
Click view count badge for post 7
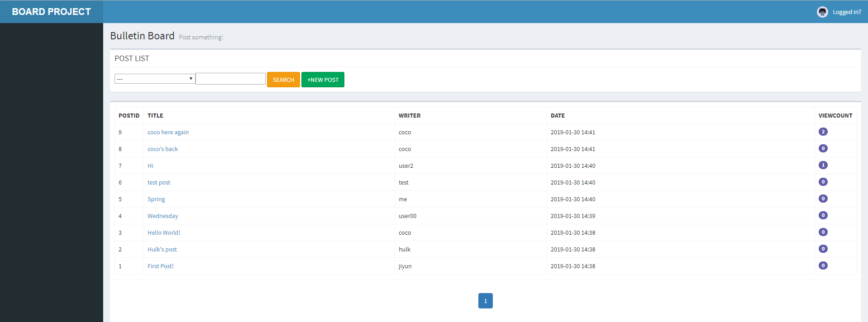pos(823,165)
